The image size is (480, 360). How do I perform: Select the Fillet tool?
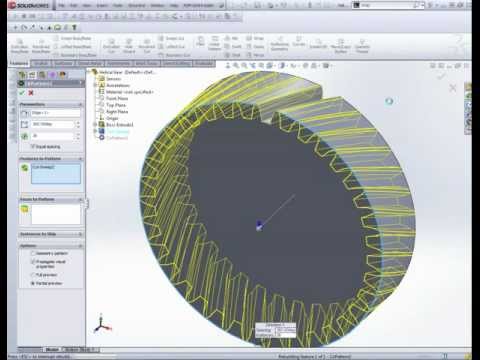(200, 41)
